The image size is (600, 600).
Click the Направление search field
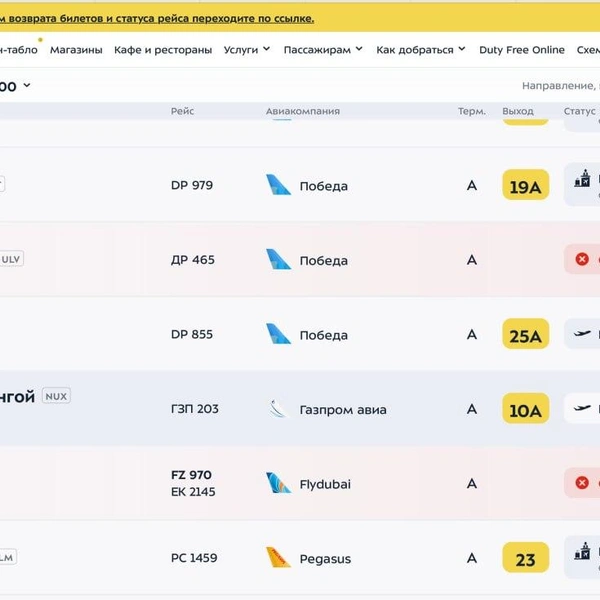[561, 86]
